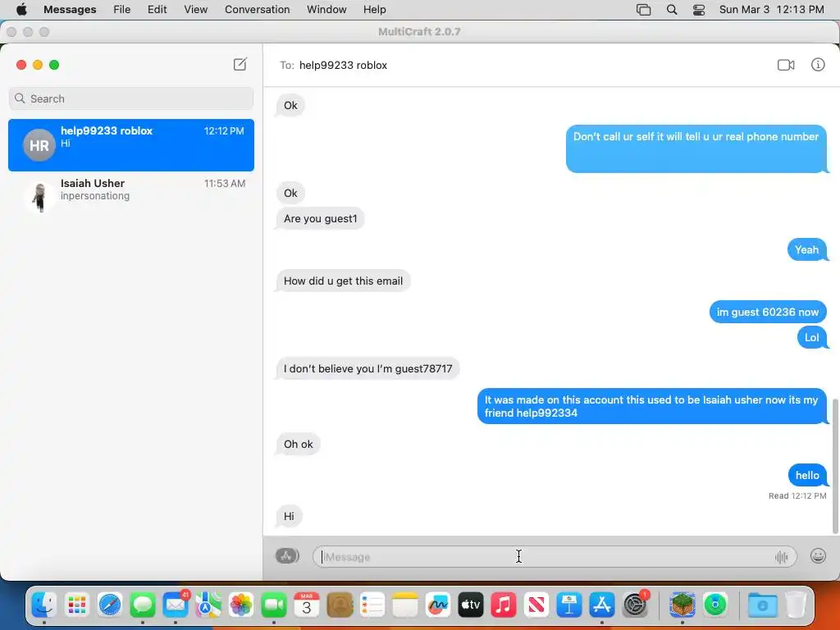Click the recipient name help99233 roblox
Screen dimensions: 840x630
343,65
